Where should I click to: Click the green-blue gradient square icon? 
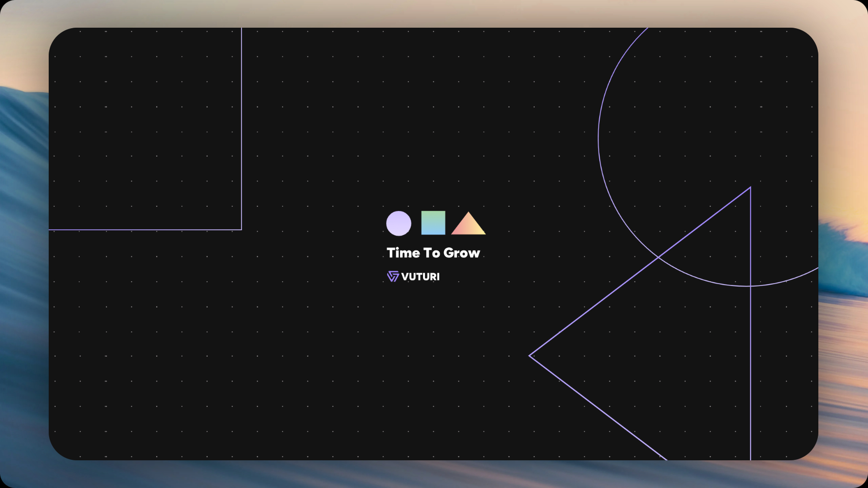point(433,223)
